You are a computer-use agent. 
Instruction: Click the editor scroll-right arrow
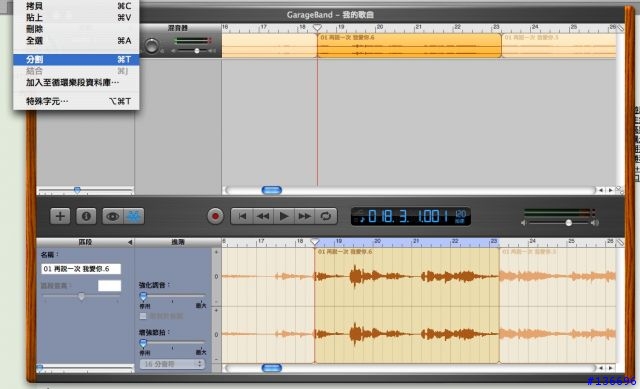611,368
